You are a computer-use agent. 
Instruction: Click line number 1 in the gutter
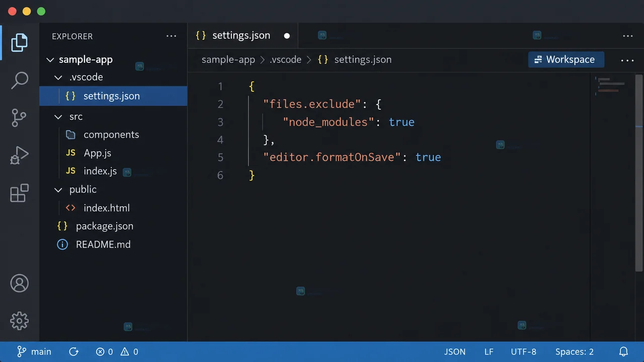220,86
